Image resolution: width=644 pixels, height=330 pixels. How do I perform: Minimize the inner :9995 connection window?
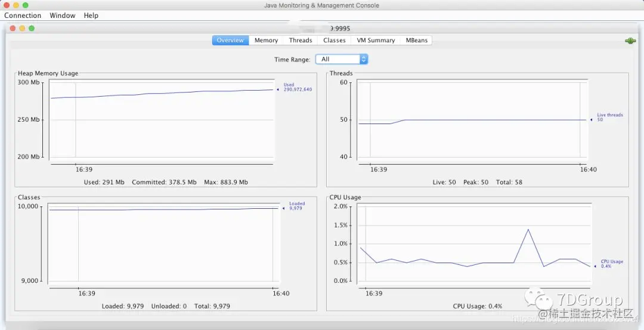tap(22, 29)
